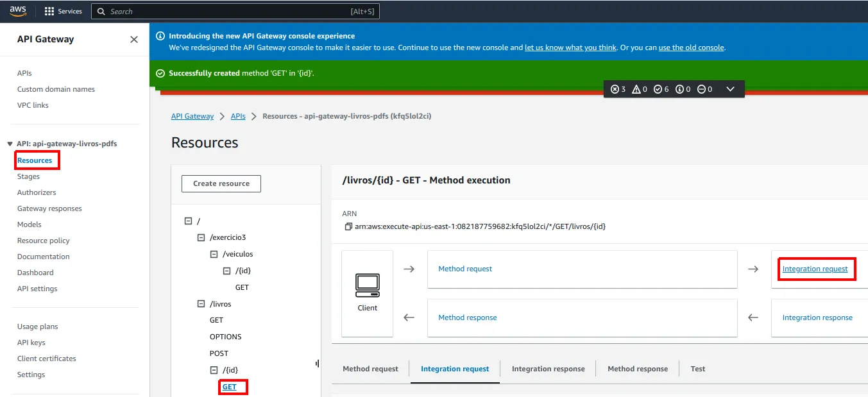Open API keys in the sidebar

point(31,342)
